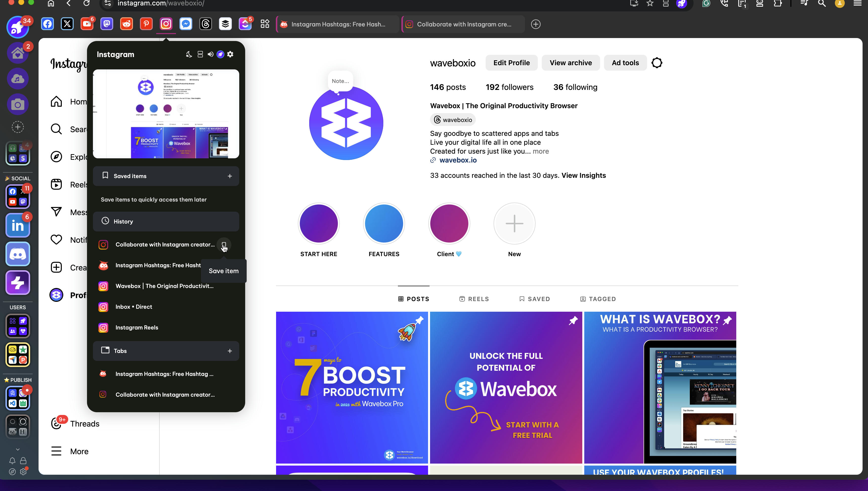Open the Collaborate with Instagram cre... tab
Image resolution: width=868 pixels, height=491 pixels.
tap(463, 24)
